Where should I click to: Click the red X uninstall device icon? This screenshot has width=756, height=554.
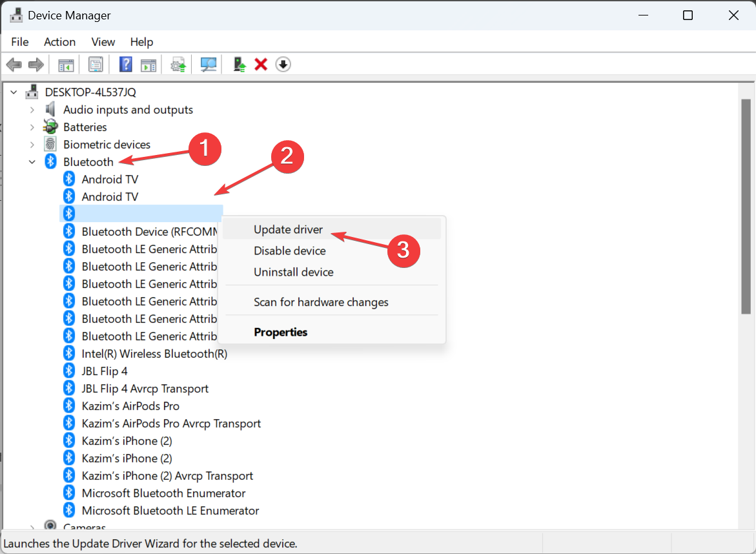click(261, 65)
